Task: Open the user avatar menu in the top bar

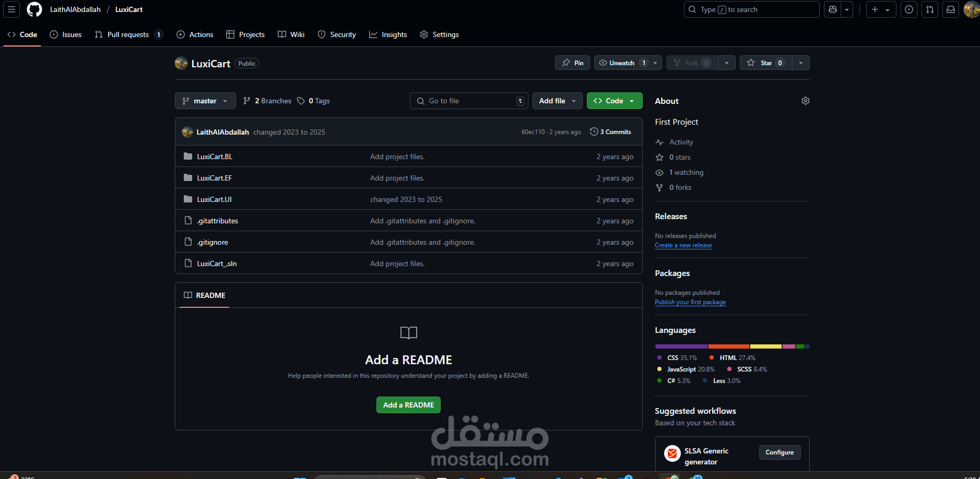Action: pyautogui.click(x=972, y=9)
